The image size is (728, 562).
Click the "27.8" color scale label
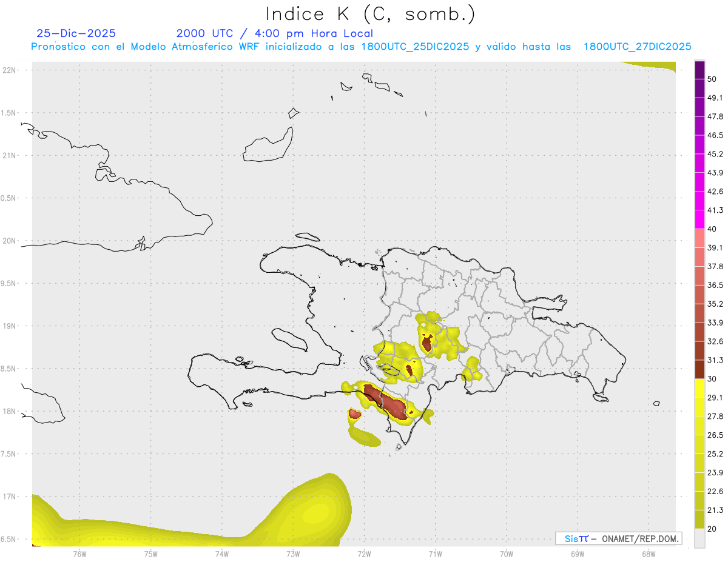point(715,416)
